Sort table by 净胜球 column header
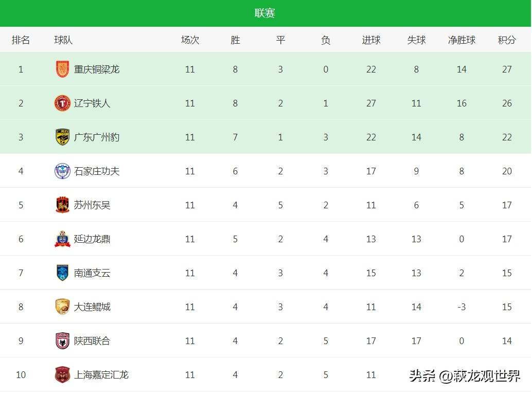Screen dimensions: 532x394 462,40
